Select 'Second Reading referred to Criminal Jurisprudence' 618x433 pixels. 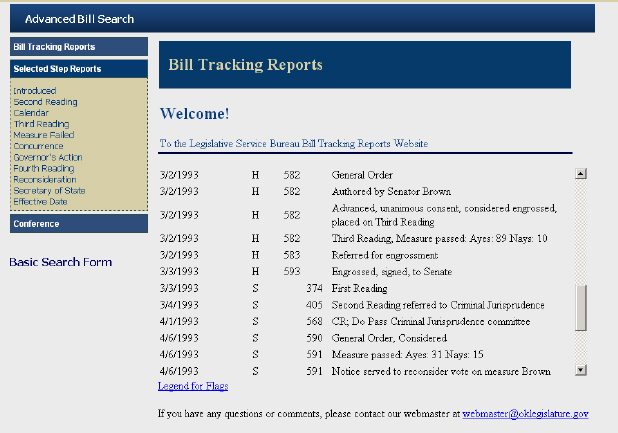pyautogui.click(x=438, y=305)
